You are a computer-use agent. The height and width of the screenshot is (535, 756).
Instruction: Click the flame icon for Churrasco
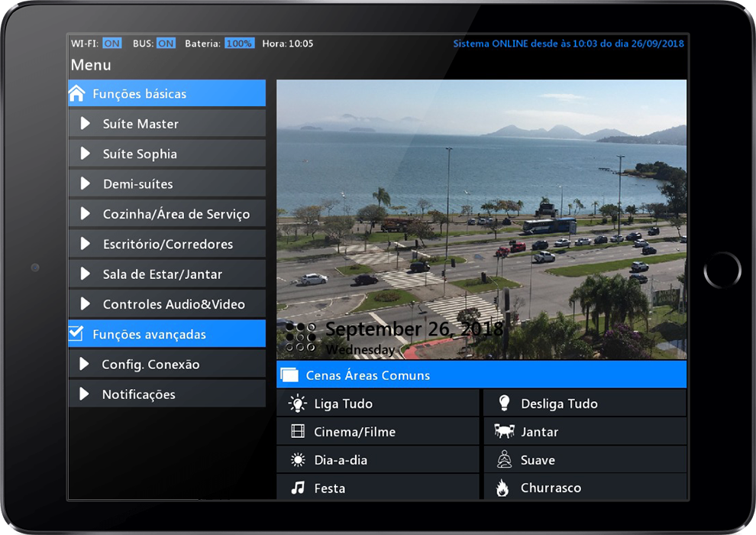coord(502,488)
